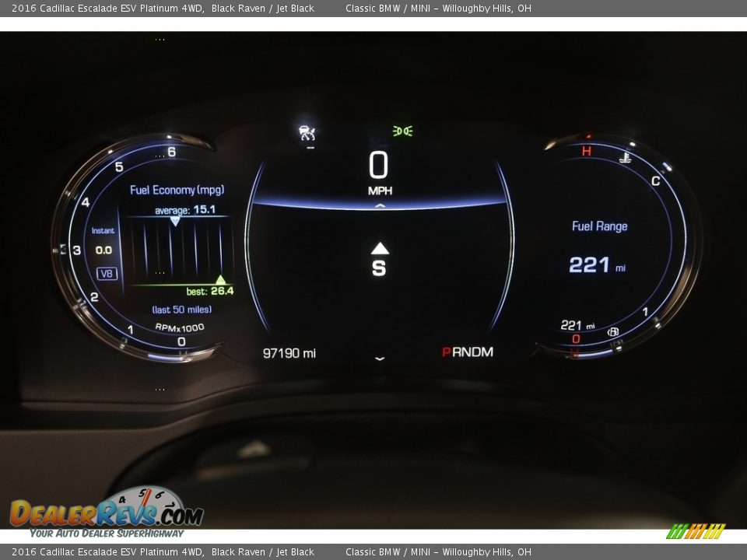Tap the instant 0.0 mpg value
747x560 pixels.
pyautogui.click(x=103, y=250)
